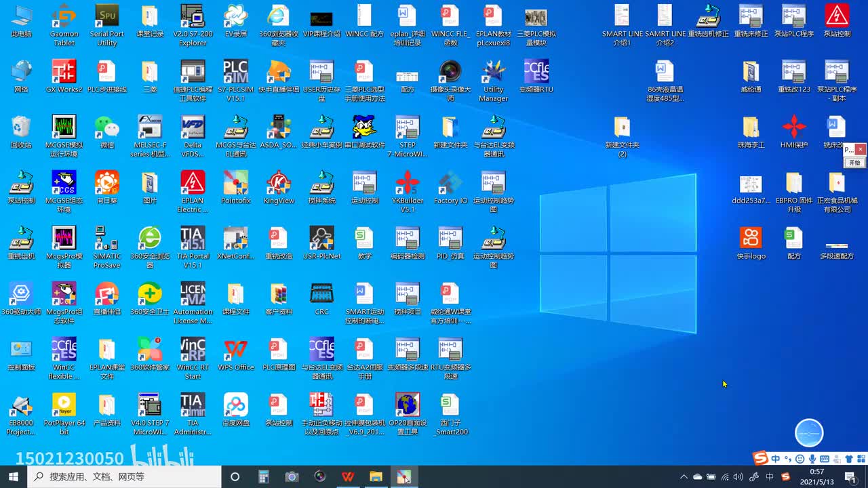Click the 开始 button in small window
The height and width of the screenshot is (488, 868).
(x=854, y=163)
